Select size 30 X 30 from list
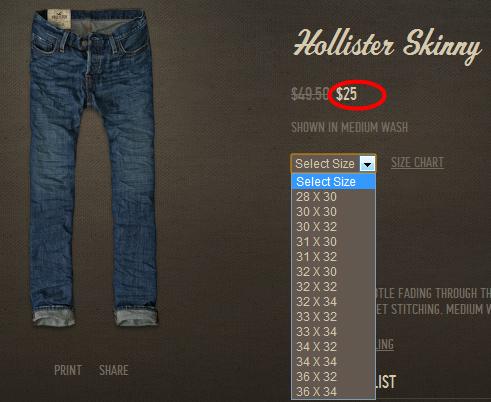 pyautogui.click(x=334, y=212)
